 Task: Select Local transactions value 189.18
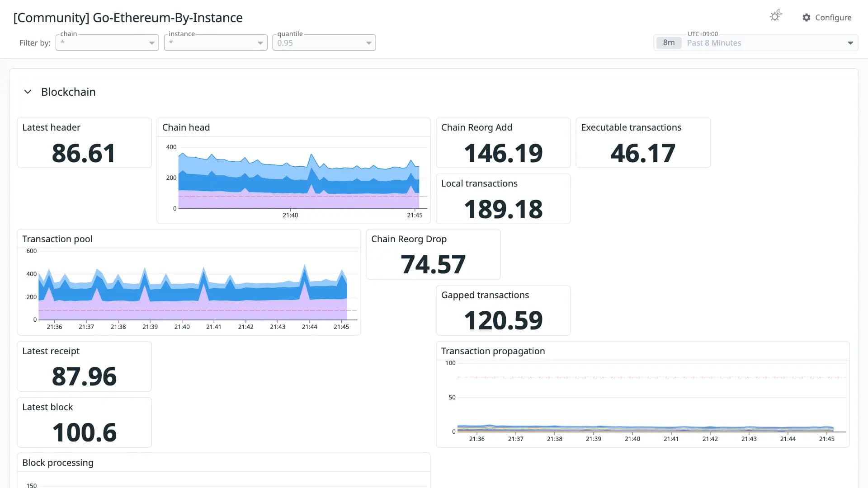[x=503, y=209]
